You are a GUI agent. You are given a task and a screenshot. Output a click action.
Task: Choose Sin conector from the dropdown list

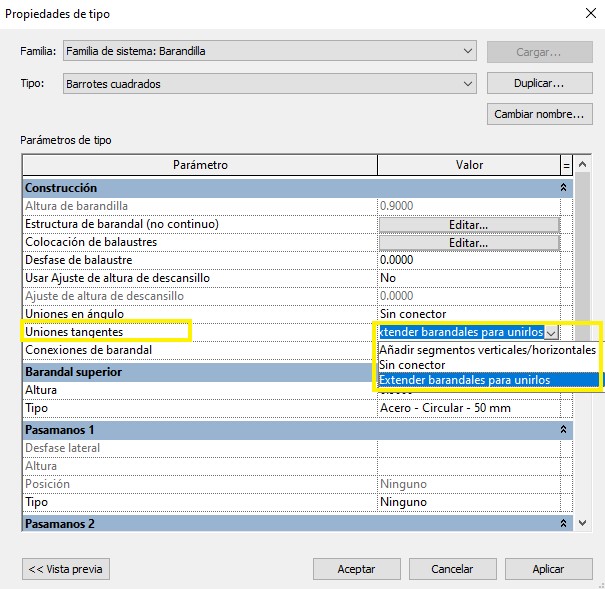(x=412, y=365)
